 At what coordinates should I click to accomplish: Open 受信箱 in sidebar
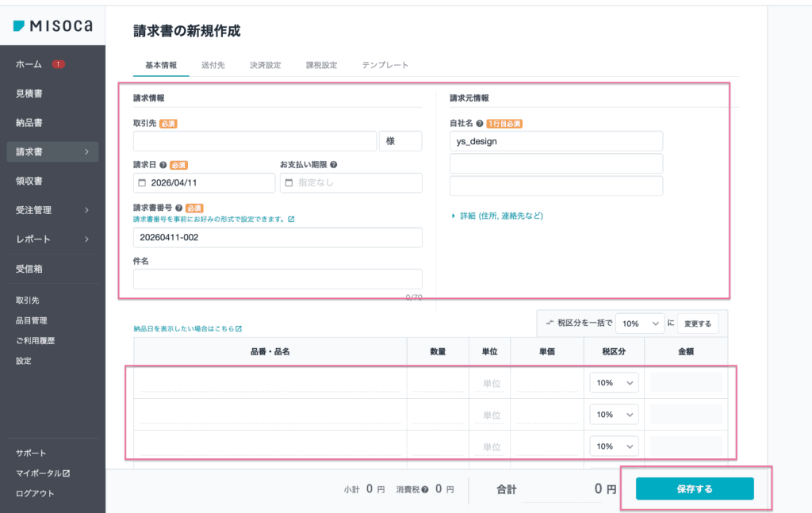pos(29,269)
